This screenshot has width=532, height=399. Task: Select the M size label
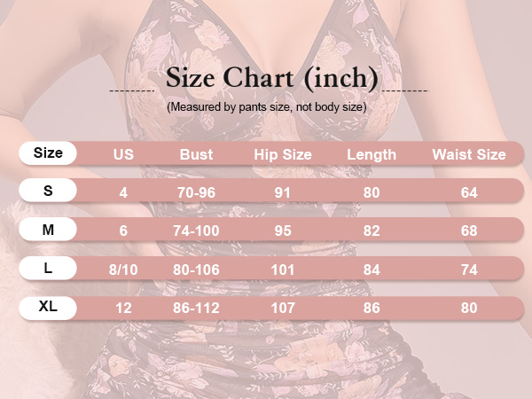pos(48,230)
